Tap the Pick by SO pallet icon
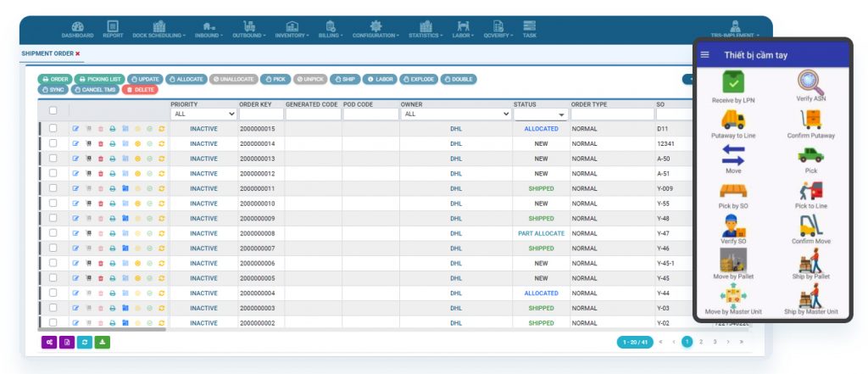Screen dimensions: 868x374 732,191
